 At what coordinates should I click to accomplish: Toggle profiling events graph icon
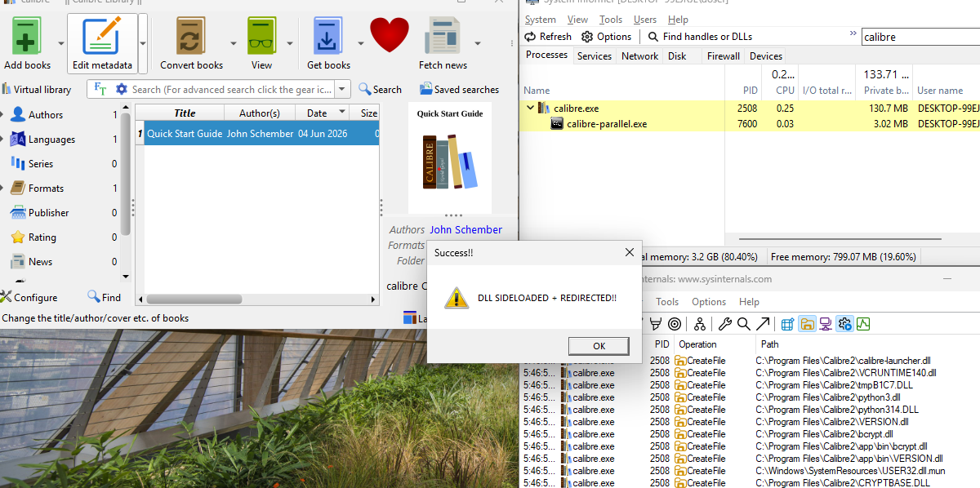pyautogui.click(x=863, y=324)
